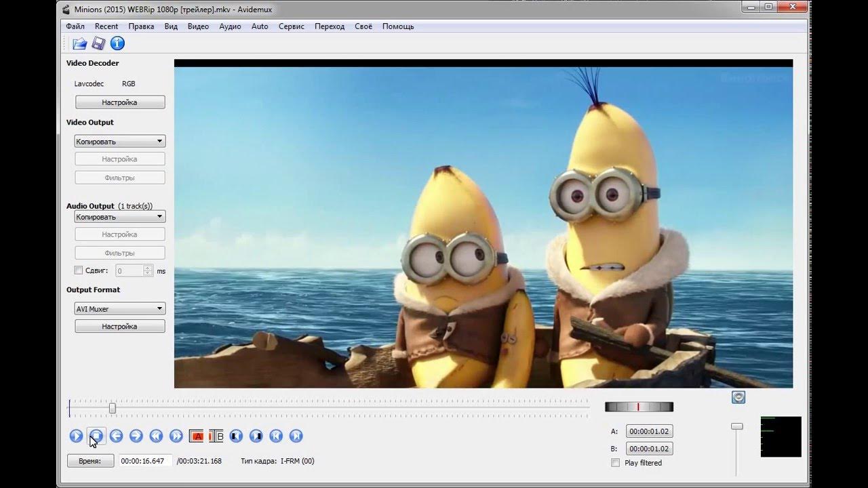Stop playback with the Stop button
Image resolution: width=868 pixels, height=488 pixels.
click(96, 436)
